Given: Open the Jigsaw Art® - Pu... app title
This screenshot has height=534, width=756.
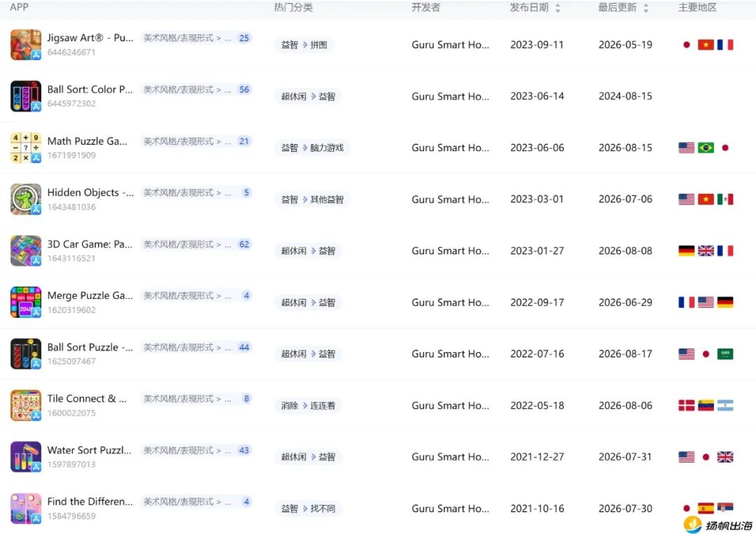Looking at the screenshot, I should (x=90, y=38).
